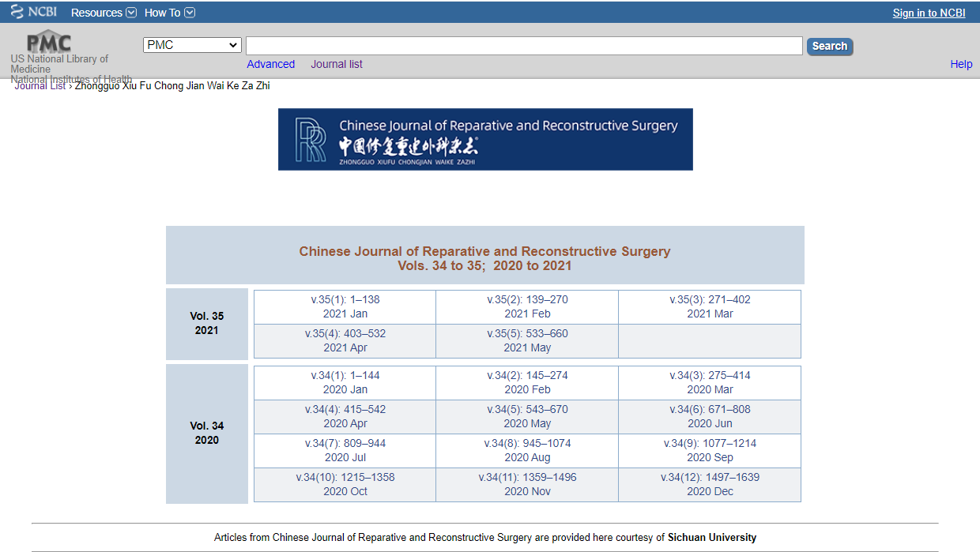
Task: Go to Journal List in the breadcrumb
Action: 40,85
